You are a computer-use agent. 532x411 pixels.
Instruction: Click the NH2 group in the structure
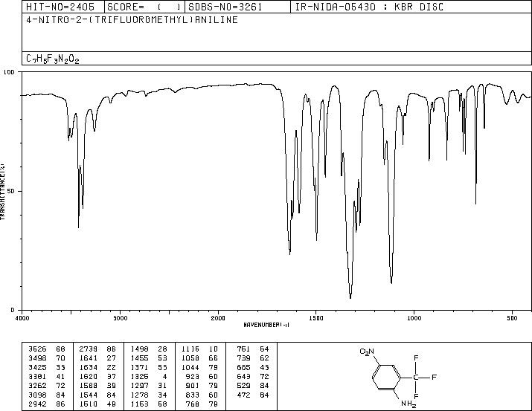tap(408, 404)
